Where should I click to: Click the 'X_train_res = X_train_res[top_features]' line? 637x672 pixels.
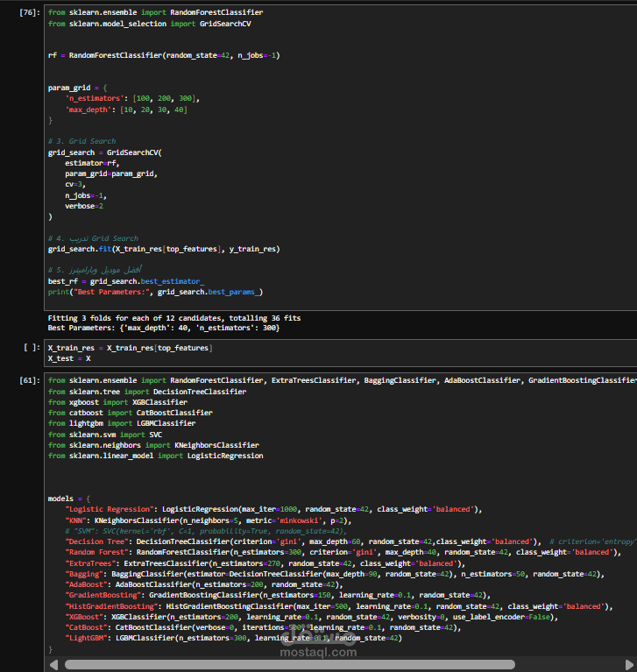pos(131,348)
